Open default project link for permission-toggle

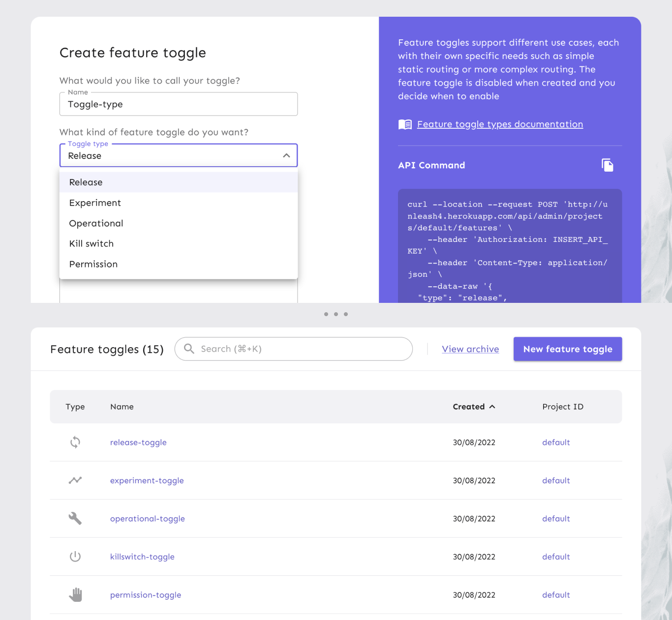556,595
